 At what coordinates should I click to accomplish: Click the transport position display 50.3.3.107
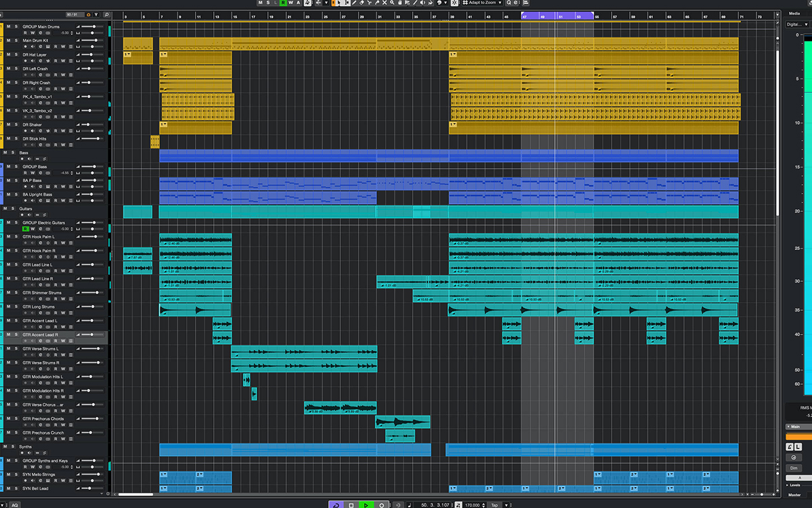click(x=435, y=505)
